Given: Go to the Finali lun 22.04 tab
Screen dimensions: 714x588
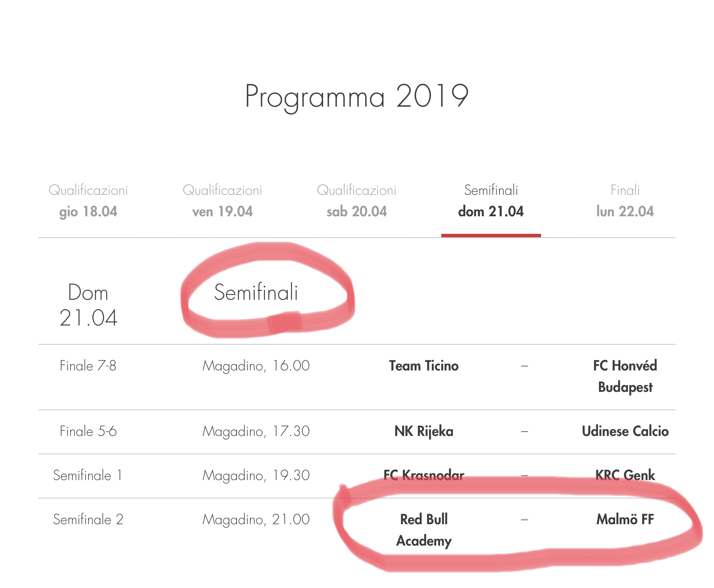Looking at the screenshot, I should coord(625,201).
